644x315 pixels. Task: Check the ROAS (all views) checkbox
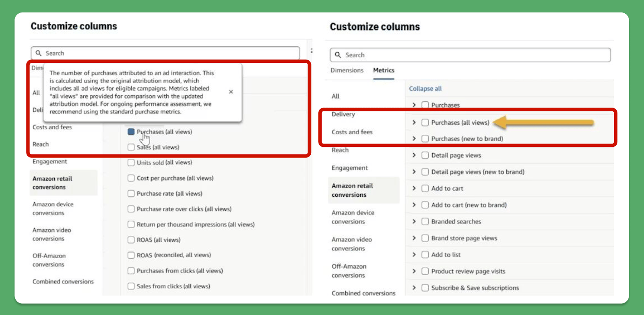click(x=131, y=240)
